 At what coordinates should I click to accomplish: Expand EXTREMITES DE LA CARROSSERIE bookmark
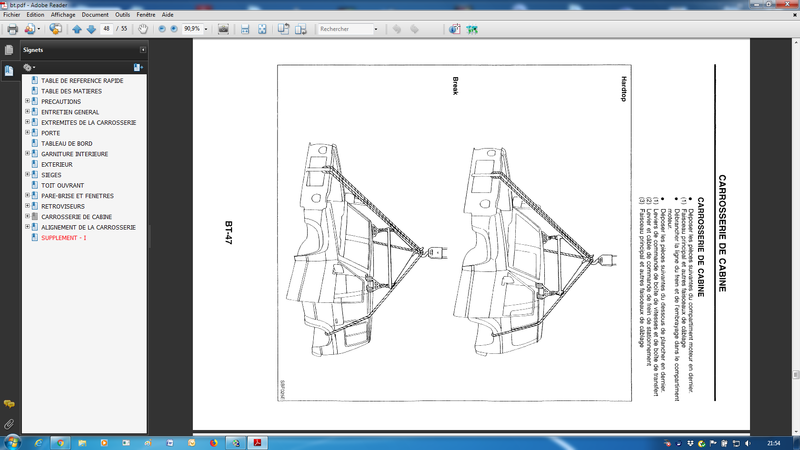28,122
